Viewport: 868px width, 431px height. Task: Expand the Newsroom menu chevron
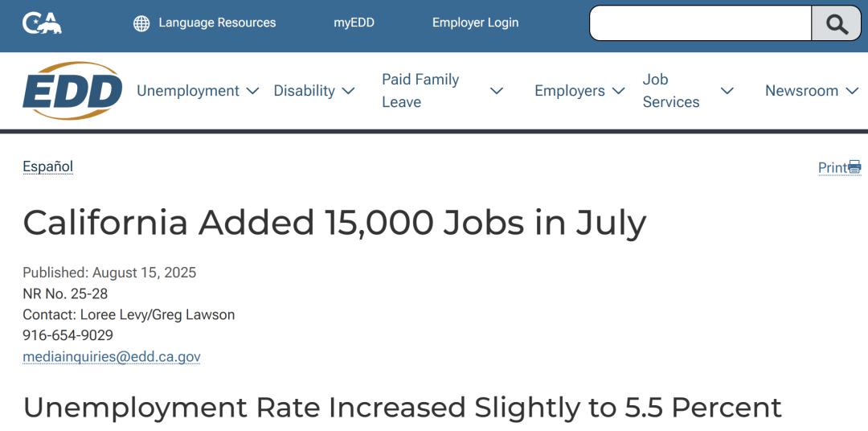pos(853,91)
